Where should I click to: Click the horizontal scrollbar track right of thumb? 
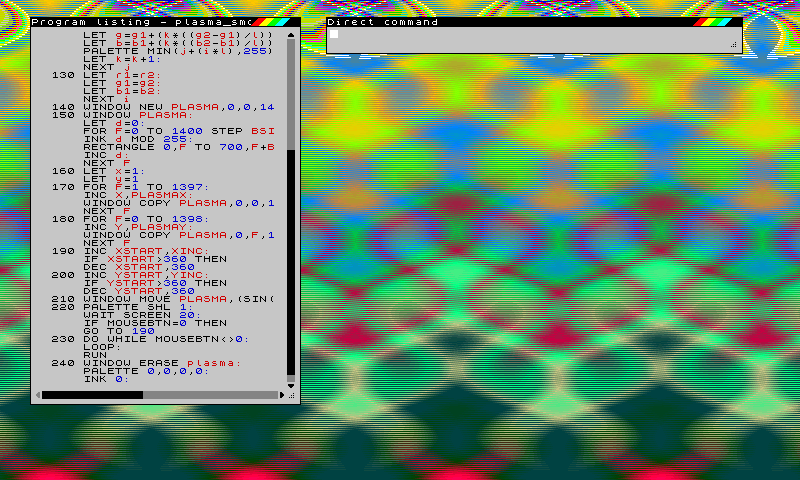click(x=210, y=395)
